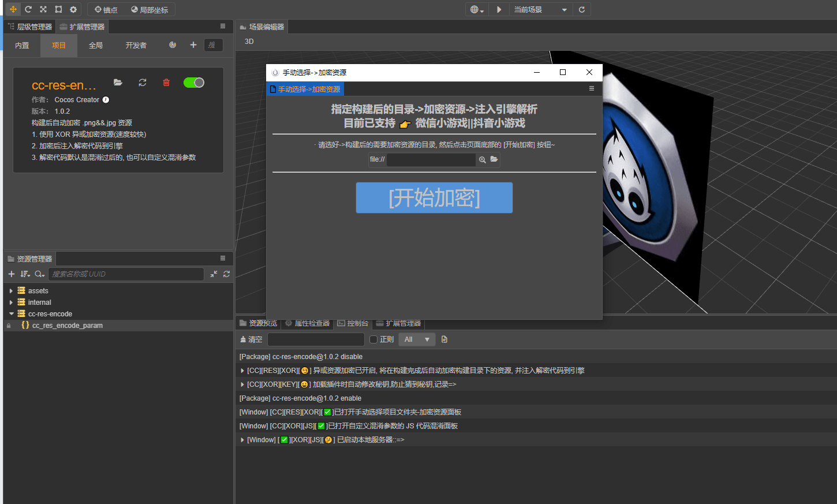
Task: Click the 手动选择->加密资源 dialog tab
Action: [305, 89]
